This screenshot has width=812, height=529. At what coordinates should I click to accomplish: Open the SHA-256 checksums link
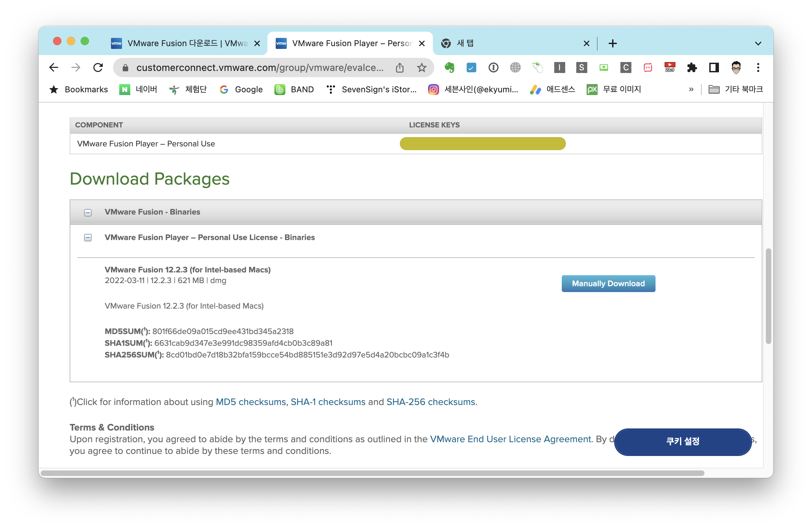pyautogui.click(x=431, y=402)
